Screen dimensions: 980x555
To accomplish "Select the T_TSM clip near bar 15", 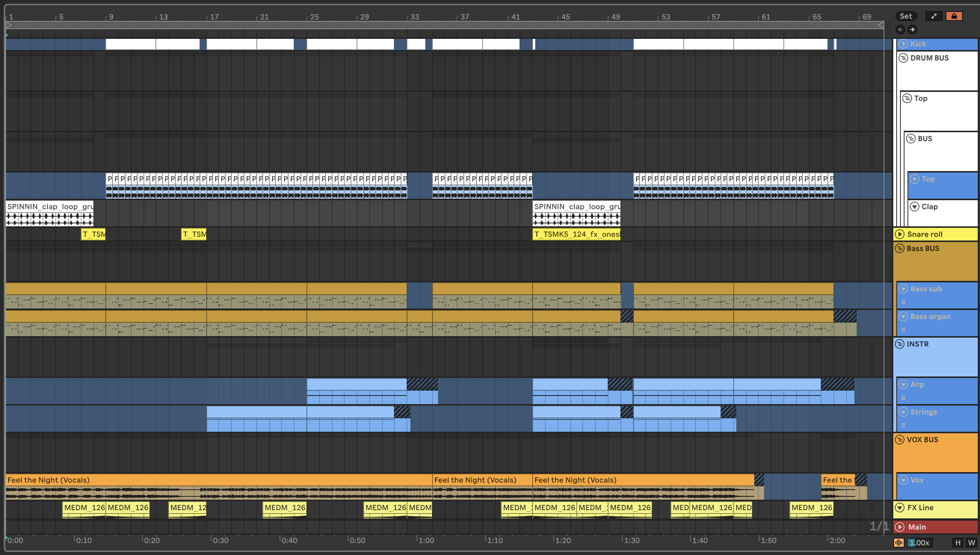I will 194,235.
